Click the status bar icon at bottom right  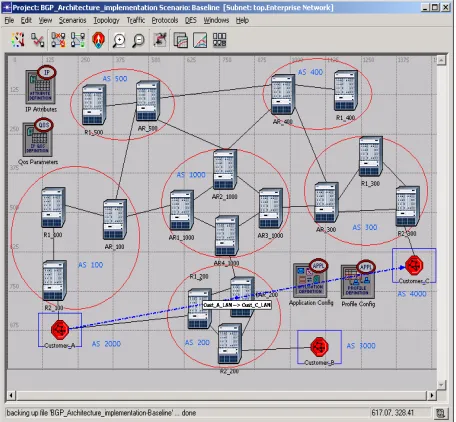(441, 413)
